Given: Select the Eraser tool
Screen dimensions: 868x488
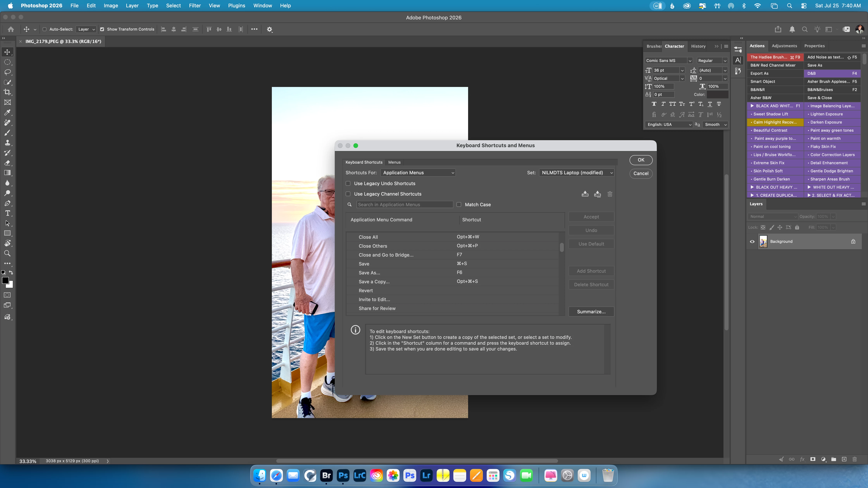Looking at the screenshot, I should tap(7, 163).
